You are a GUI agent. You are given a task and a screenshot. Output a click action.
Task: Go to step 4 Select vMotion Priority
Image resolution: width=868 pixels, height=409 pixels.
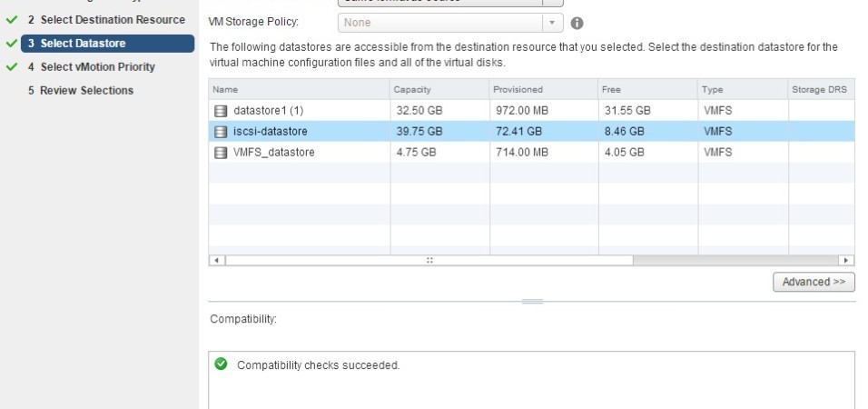click(92, 67)
